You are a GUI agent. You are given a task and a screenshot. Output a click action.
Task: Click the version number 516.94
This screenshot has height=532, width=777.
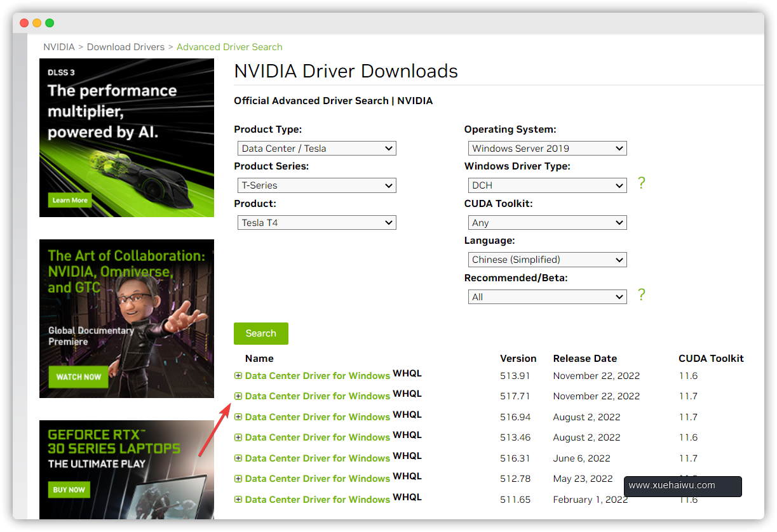515,417
